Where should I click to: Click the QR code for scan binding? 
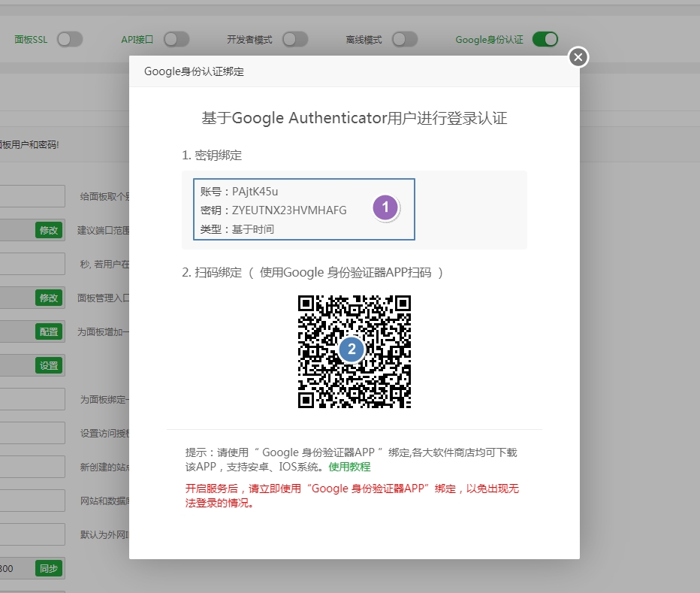pos(355,352)
